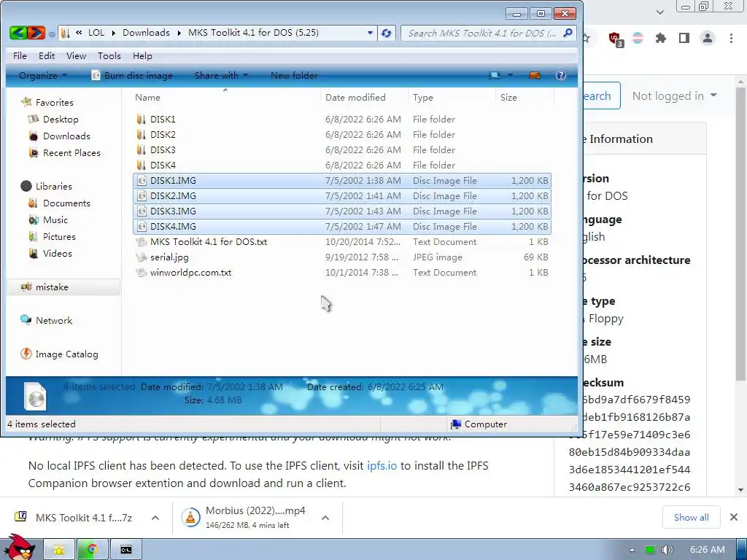Open Chrome from the taskbar
This screenshot has height=560, width=747.
(92, 550)
